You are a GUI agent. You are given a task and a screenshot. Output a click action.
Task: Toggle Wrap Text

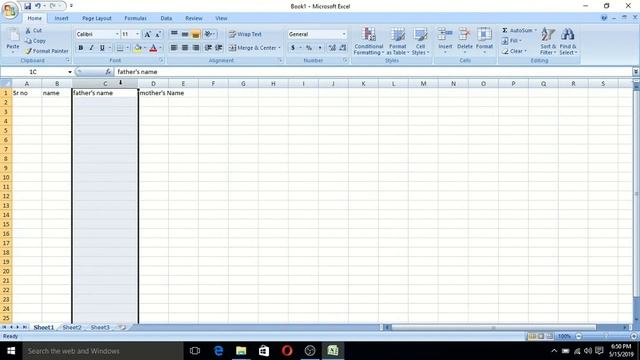tap(245, 34)
